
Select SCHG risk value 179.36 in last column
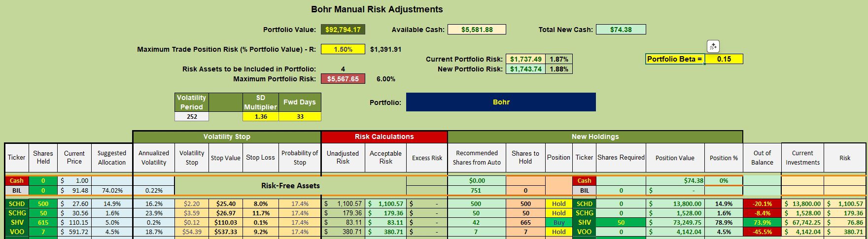click(x=845, y=213)
